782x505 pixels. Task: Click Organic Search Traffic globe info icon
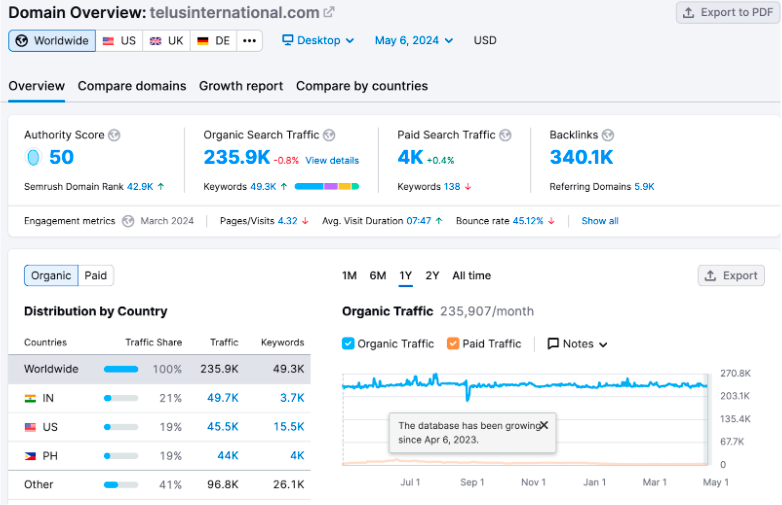coord(329,135)
